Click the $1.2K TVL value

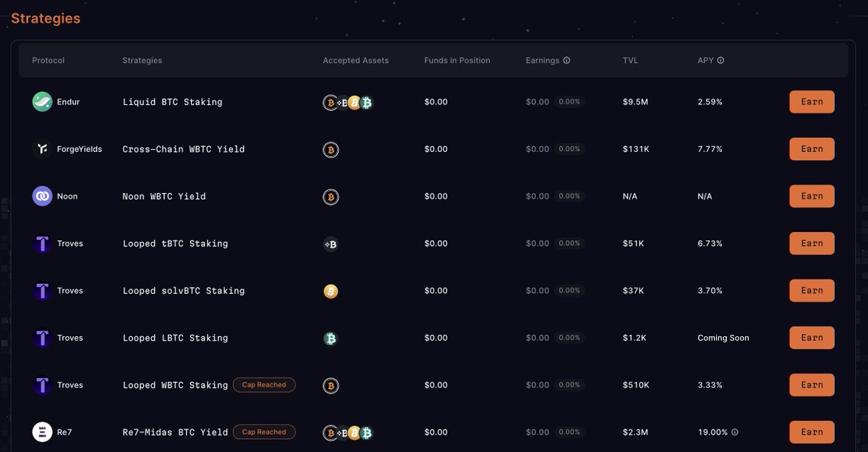pyautogui.click(x=634, y=338)
